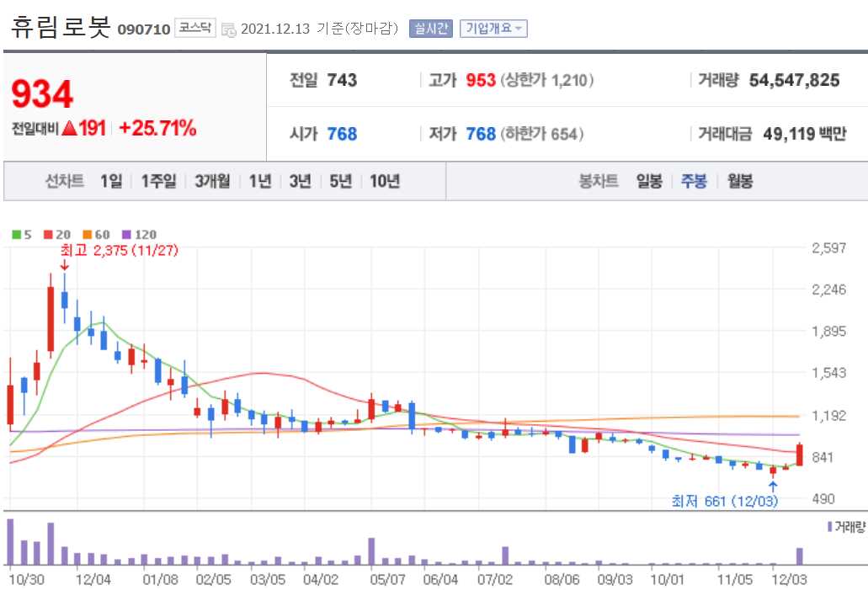
Task: Select the 5년 line chart tab
Action: pyautogui.click(x=340, y=181)
